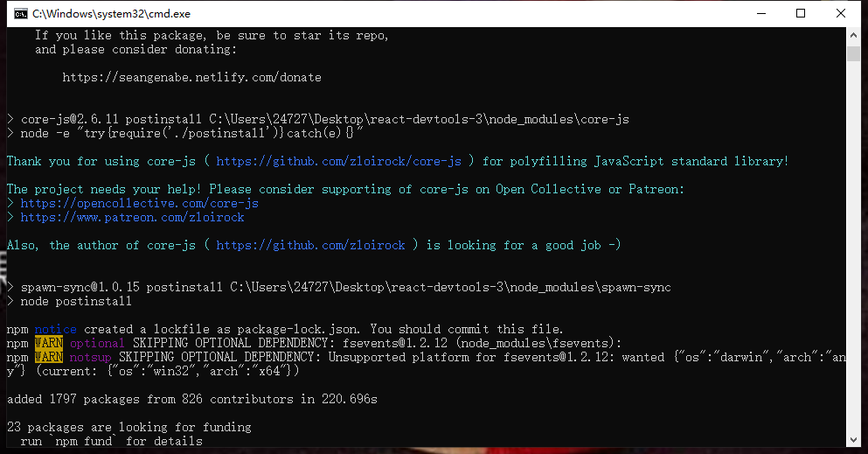Image resolution: width=868 pixels, height=454 pixels.
Task: Click the 'node -e try{require' line
Action: 185,134
